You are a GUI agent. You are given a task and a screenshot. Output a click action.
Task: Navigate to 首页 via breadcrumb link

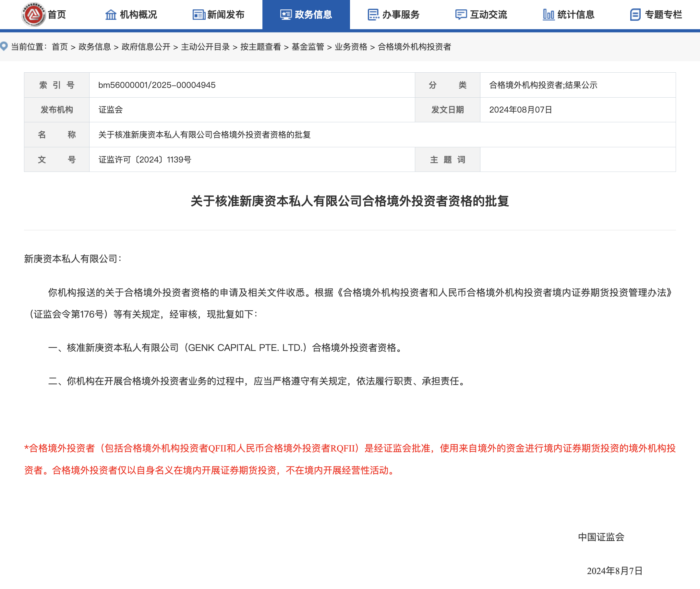60,47
